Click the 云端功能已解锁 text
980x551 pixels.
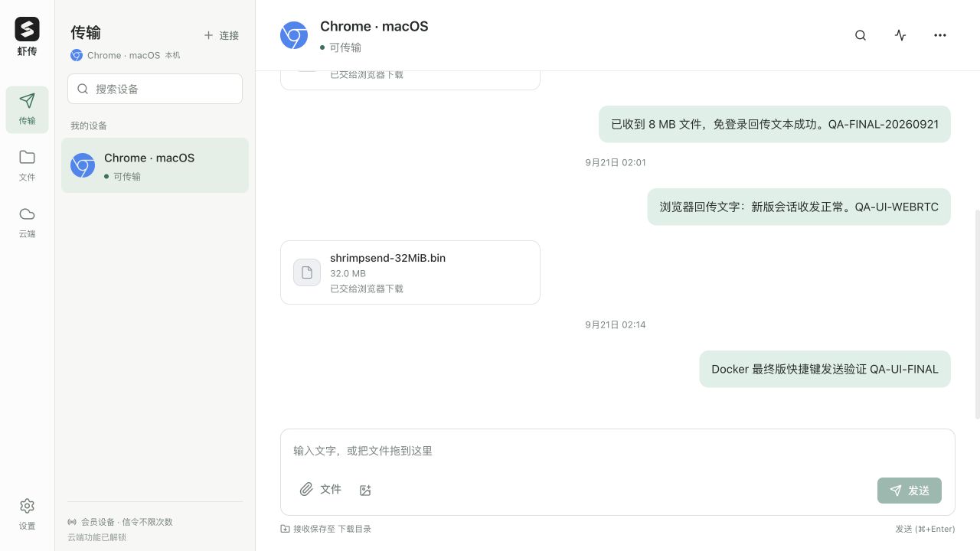[x=96, y=537]
